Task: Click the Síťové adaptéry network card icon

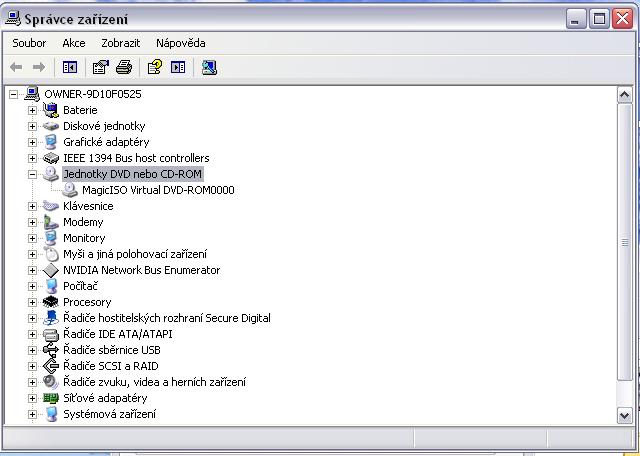Action: click(x=51, y=398)
